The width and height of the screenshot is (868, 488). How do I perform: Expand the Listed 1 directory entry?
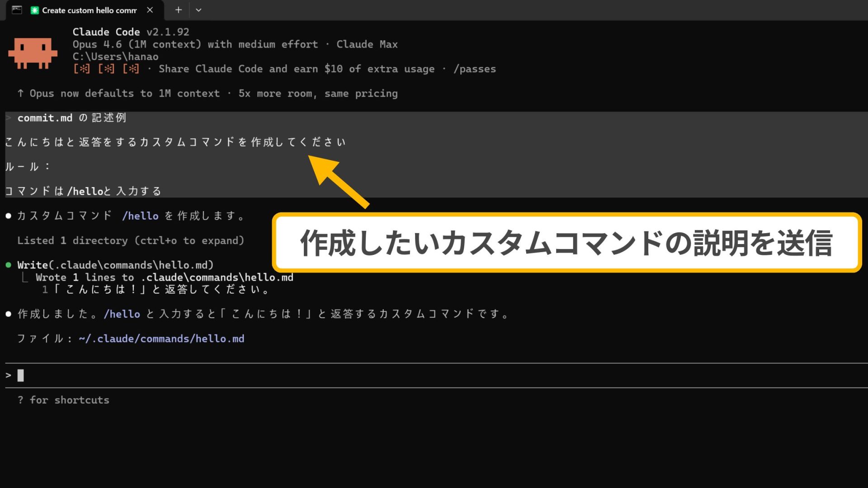[x=130, y=240]
